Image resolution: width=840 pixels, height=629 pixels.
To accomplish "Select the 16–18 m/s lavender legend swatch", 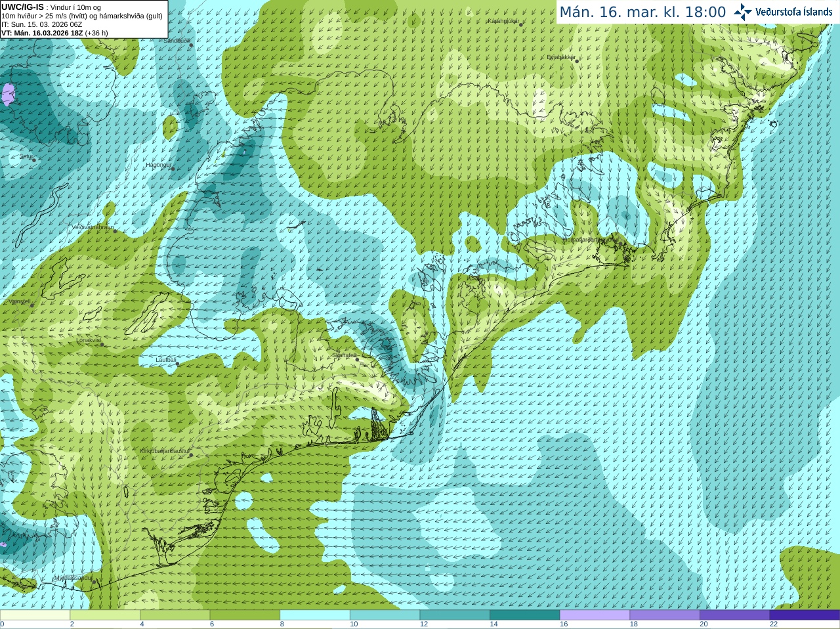I will pos(595,615).
